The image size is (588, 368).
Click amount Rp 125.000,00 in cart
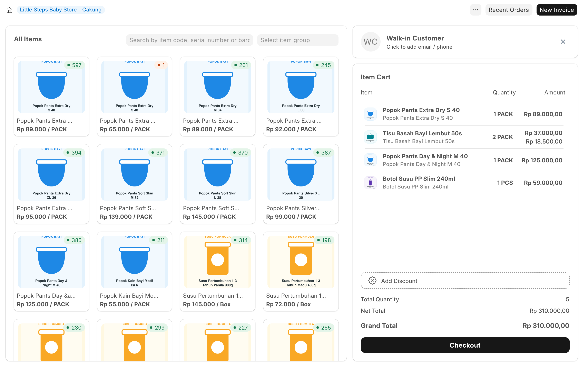(542, 160)
